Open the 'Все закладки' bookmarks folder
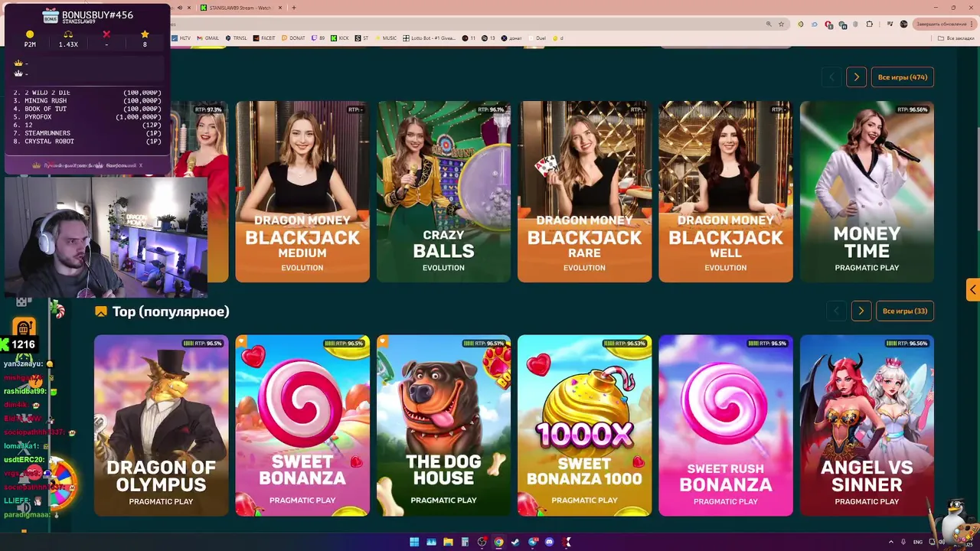Image resolution: width=980 pixels, height=551 pixels. coord(957,37)
